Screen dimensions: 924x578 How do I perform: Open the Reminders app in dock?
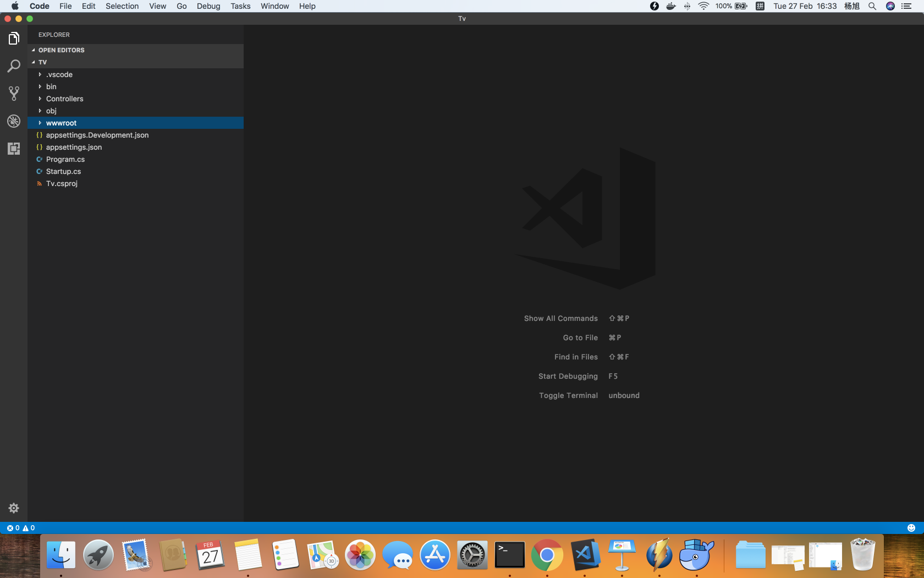click(285, 555)
